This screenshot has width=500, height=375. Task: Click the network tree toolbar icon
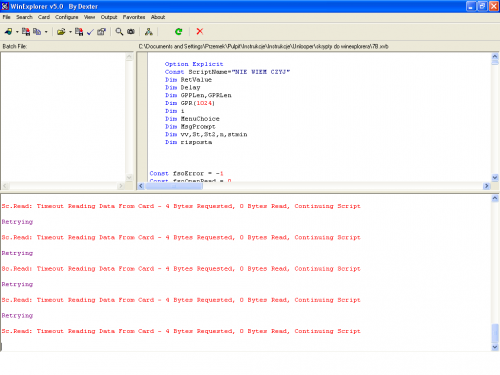pos(149,32)
